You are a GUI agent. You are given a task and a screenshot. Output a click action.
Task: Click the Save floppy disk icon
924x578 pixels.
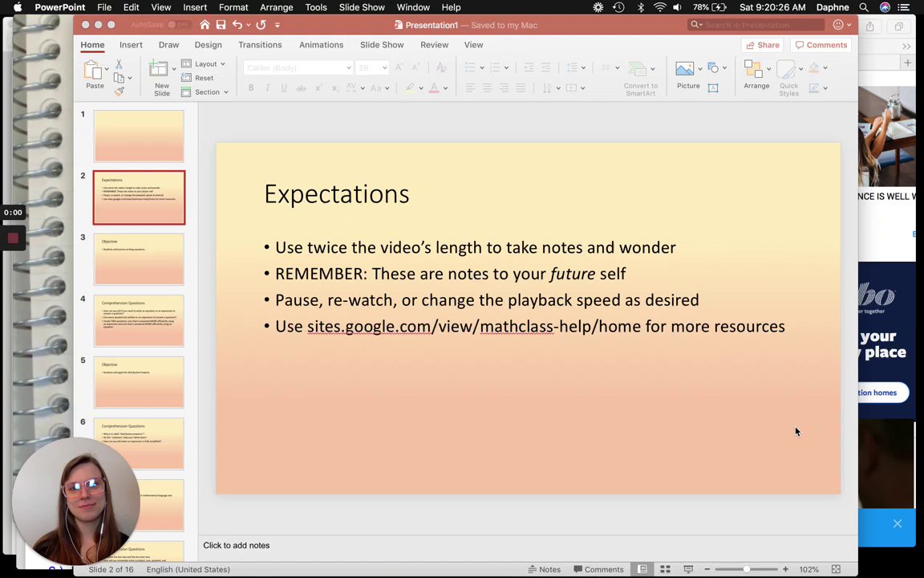tap(221, 25)
